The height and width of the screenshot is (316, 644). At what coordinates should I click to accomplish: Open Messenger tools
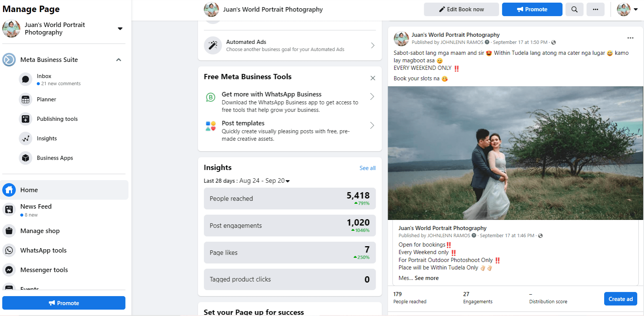(44, 270)
